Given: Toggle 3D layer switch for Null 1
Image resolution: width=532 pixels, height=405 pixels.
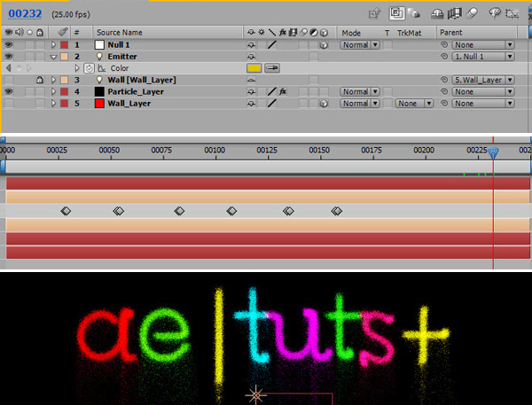Looking at the screenshot, I should (324, 45).
